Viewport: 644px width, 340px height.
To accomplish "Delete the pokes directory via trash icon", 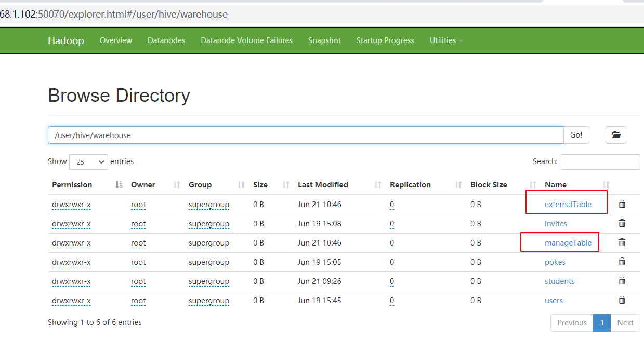I will pos(622,261).
